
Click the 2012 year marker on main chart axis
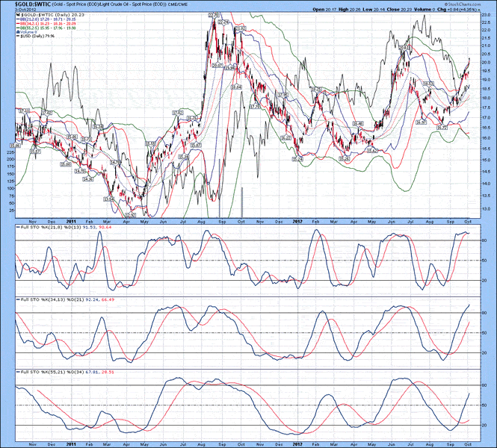coord(297,222)
